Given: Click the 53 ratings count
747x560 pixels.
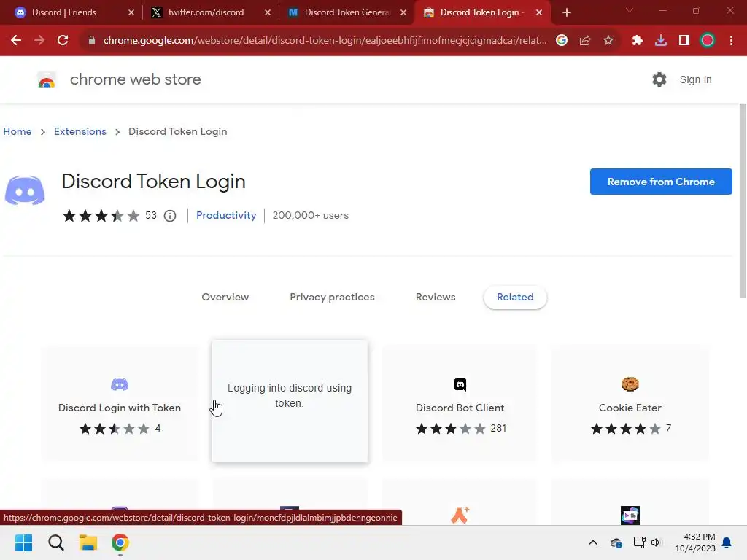Looking at the screenshot, I should pyautogui.click(x=151, y=215).
